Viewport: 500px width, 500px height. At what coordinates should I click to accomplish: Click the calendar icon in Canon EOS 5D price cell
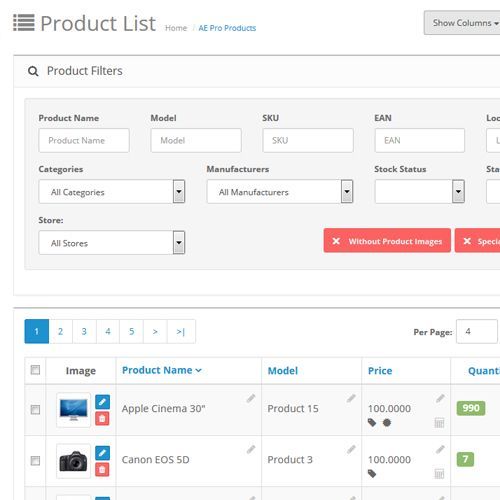[439, 474]
